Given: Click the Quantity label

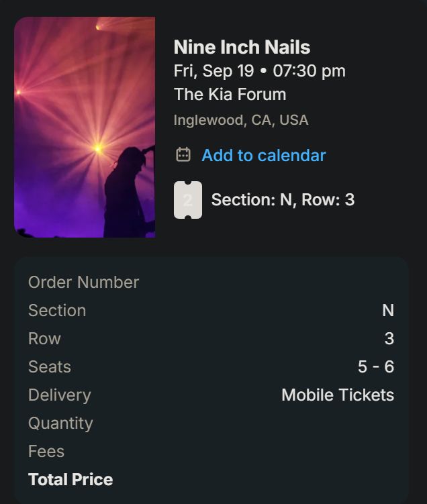Looking at the screenshot, I should [x=60, y=423].
